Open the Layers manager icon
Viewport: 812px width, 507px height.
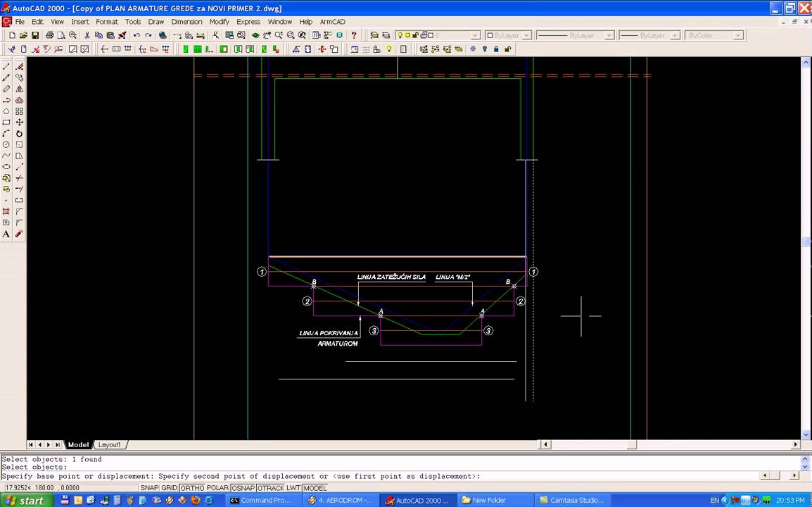(386, 35)
